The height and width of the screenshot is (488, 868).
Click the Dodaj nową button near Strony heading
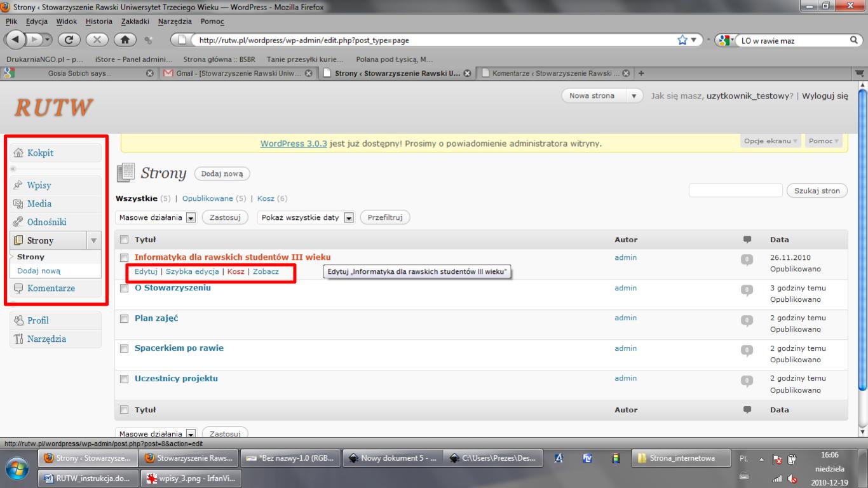222,173
